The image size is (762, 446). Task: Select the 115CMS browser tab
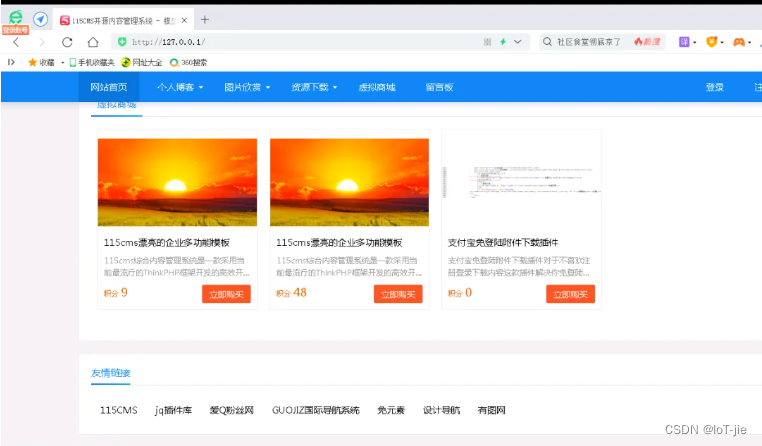[x=123, y=20]
